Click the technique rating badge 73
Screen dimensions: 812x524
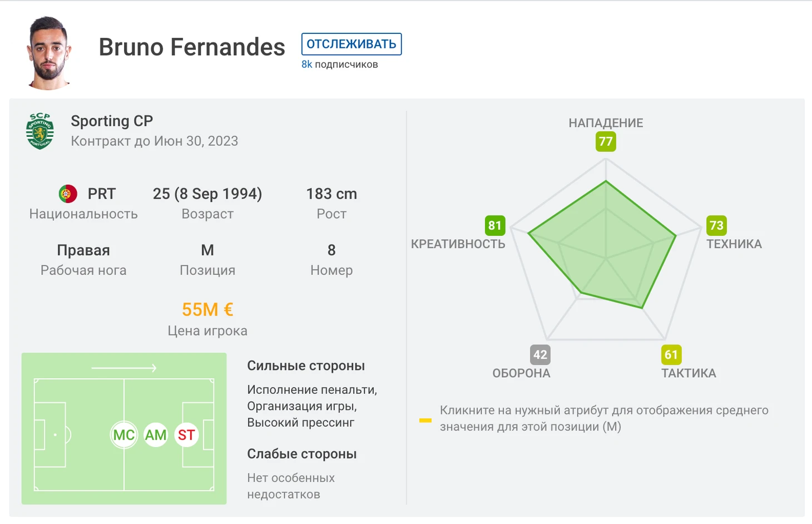coord(716,225)
